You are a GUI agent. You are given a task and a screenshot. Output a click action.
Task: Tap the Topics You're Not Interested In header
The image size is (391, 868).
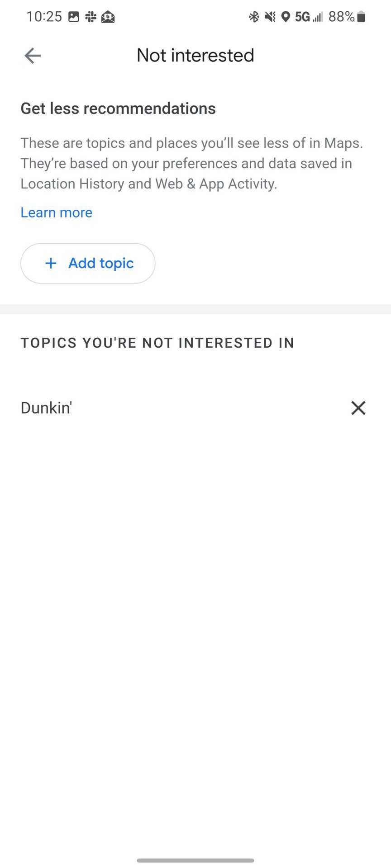pyautogui.click(x=157, y=343)
